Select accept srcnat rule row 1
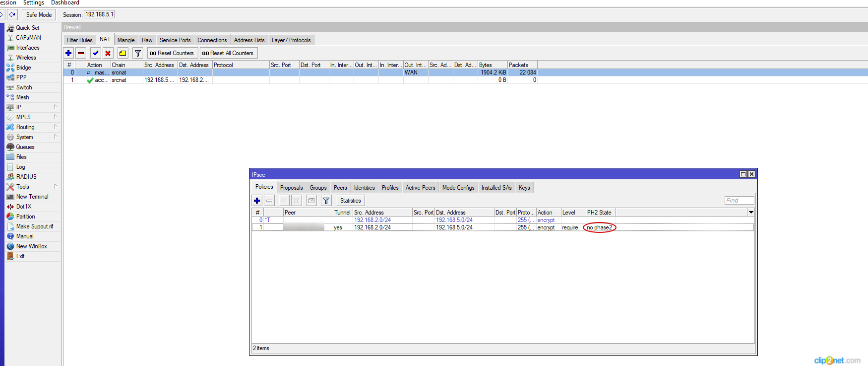 click(x=301, y=80)
